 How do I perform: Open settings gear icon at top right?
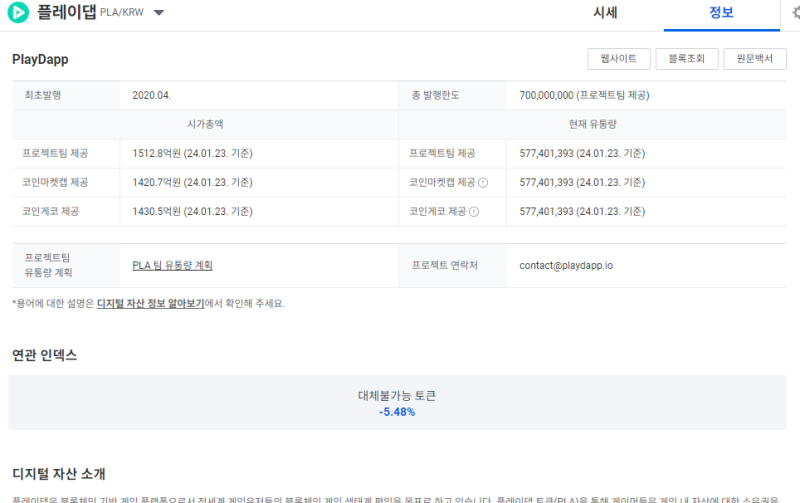click(796, 13)
